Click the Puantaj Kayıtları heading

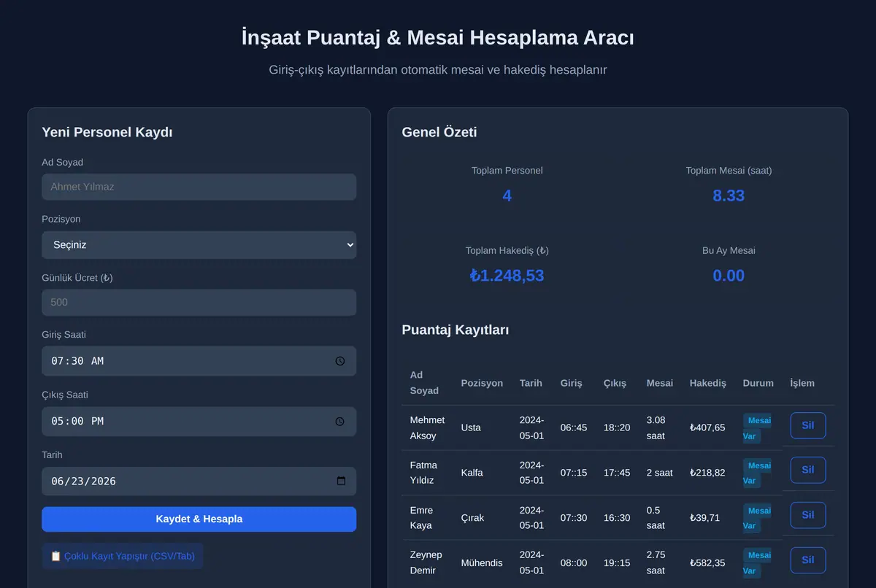click(456, 330)
